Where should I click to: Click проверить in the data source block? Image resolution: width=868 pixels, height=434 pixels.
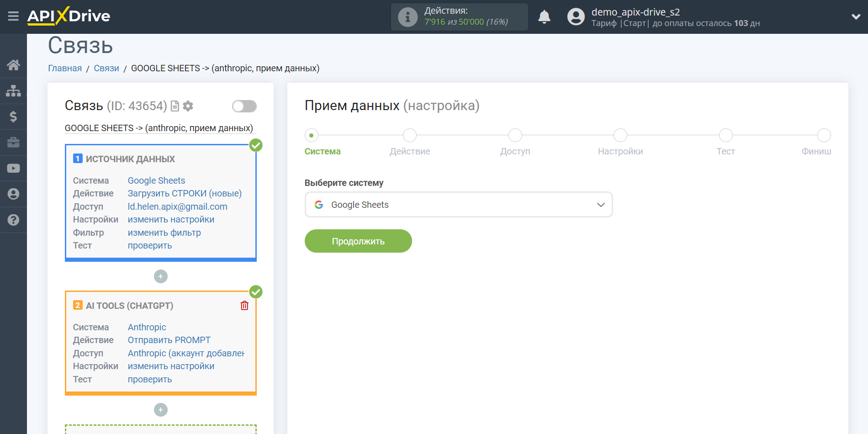point(150,245)
